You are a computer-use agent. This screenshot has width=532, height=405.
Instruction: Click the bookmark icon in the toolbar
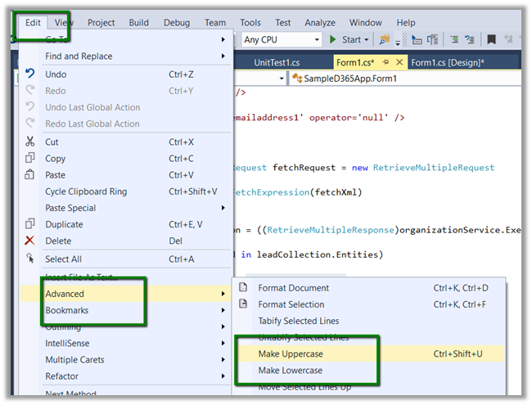coord(491,39)
